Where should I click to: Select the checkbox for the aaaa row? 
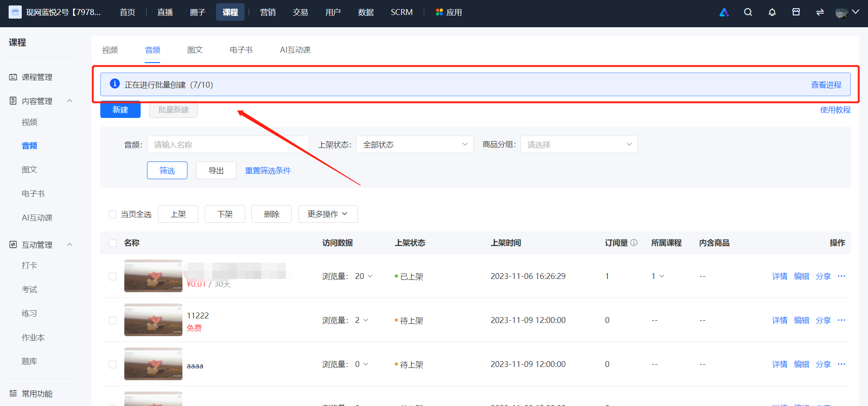[x=113, y=364]
